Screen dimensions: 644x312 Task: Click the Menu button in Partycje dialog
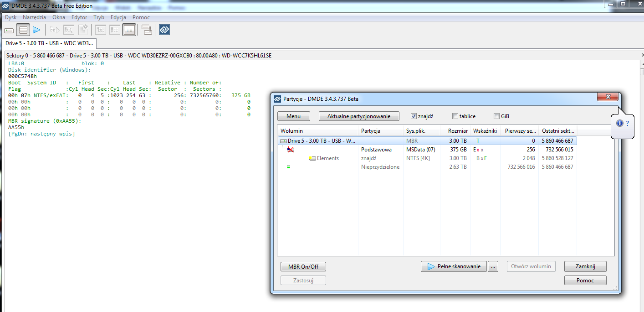click(x=294, y=116)
